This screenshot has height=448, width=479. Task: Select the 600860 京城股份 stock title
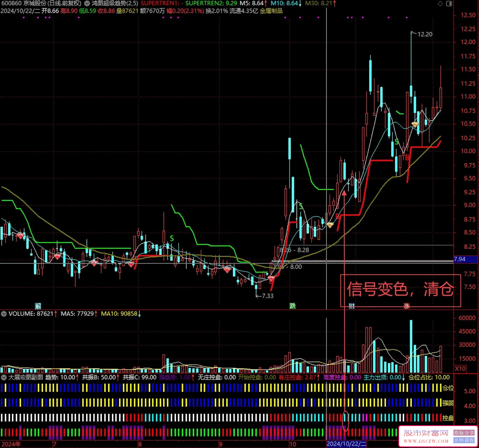tap(24, 3)
